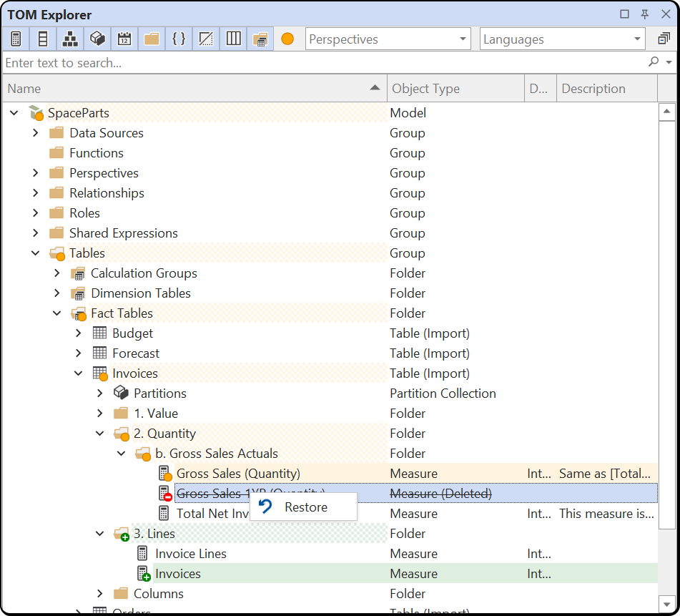The width and height of the screenshot is (680, 616).
Task: Click the Budget table icon
Action: click(x=99, y=333)
